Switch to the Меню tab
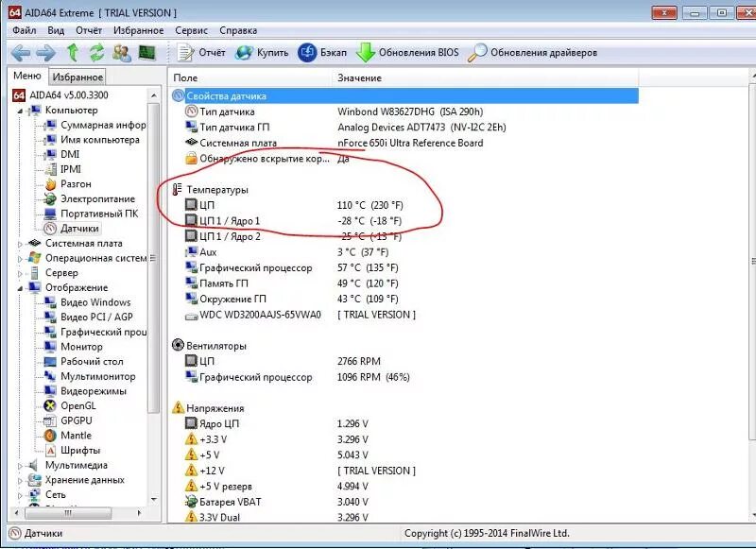 pyautogui.click(x=27, y=76)
